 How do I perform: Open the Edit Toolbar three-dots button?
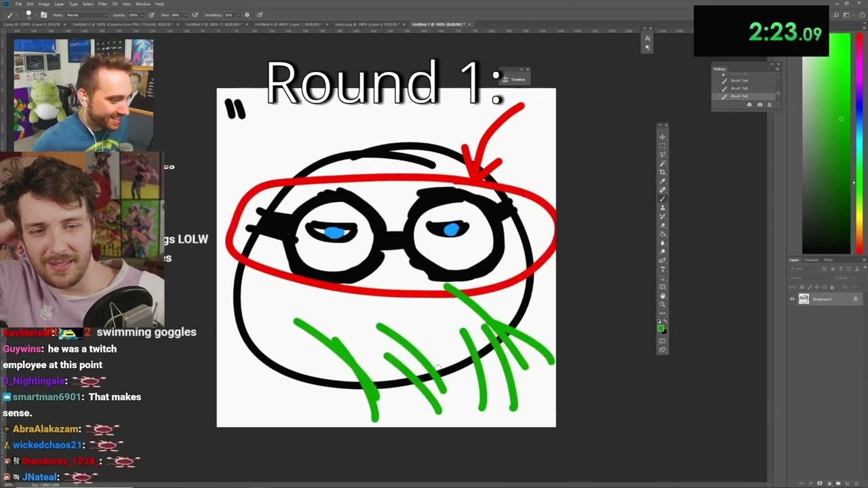pyautogui.click(x=663, y=313)
